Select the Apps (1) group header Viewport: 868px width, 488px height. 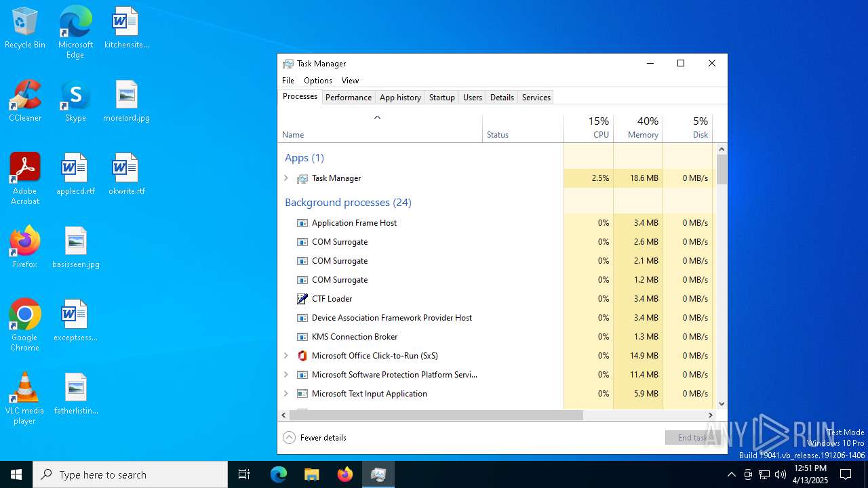coord(304,158)
